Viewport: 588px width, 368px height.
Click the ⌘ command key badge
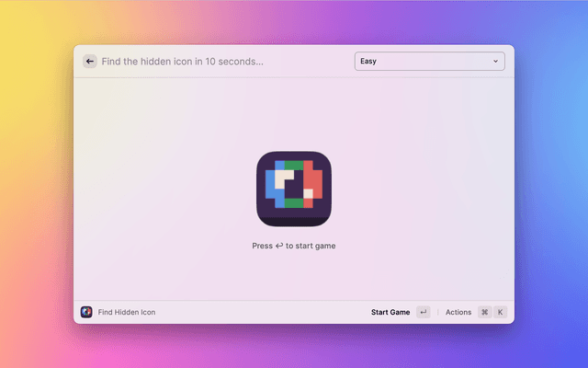pos(484,312)
